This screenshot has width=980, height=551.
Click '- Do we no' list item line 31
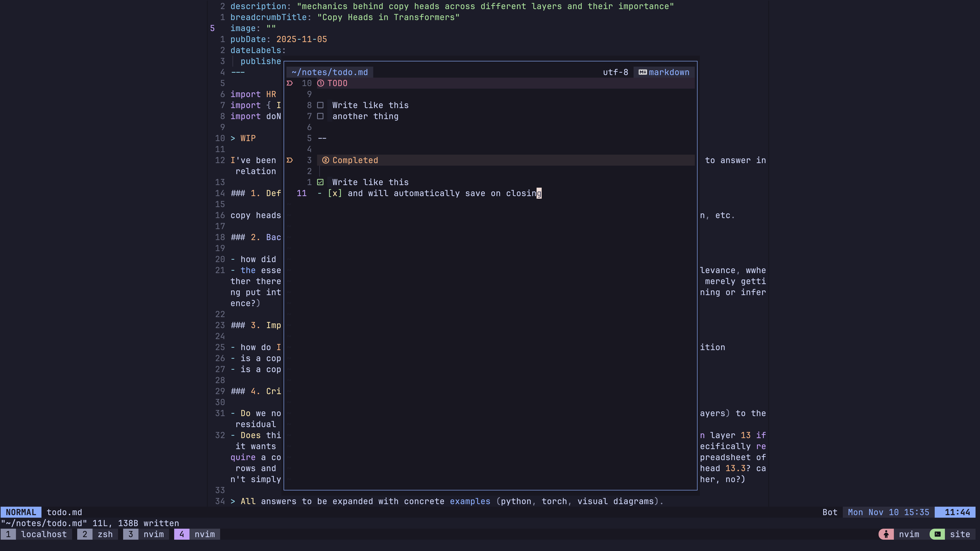click(256, 413)
